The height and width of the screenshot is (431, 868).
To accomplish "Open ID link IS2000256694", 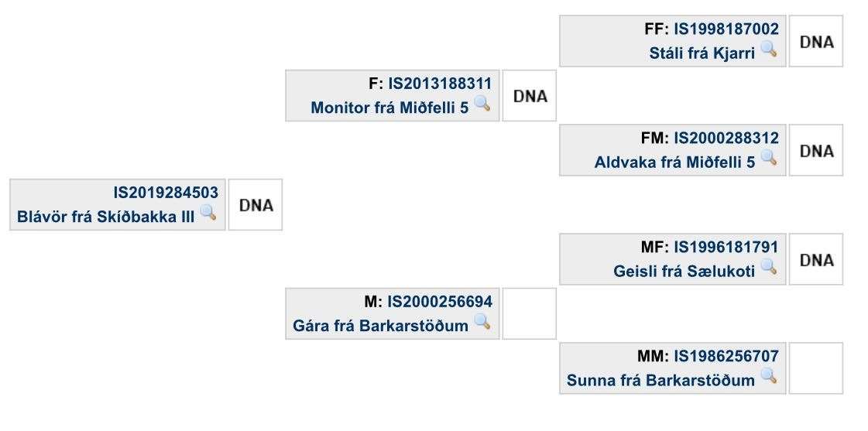I will [440, 302].
